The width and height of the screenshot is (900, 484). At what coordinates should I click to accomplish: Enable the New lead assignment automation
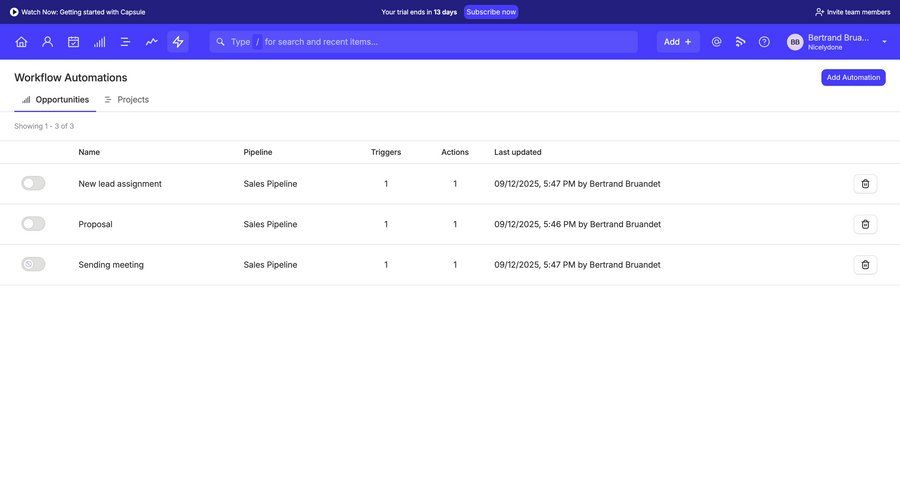tap(33, 183)
